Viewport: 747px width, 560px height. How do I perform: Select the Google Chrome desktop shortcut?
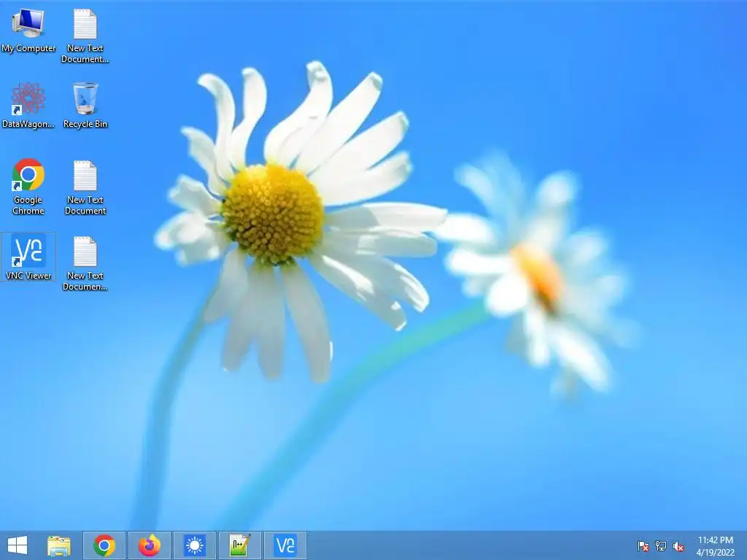point(28,187)
